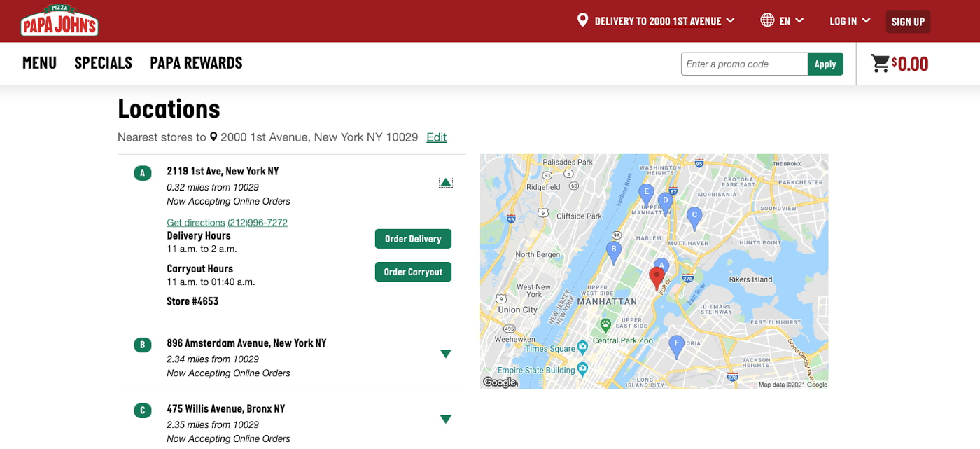The width and height of the screenshot is (980, 449).
Task: Click the Papa John's logo
Action: click(59, 20)
